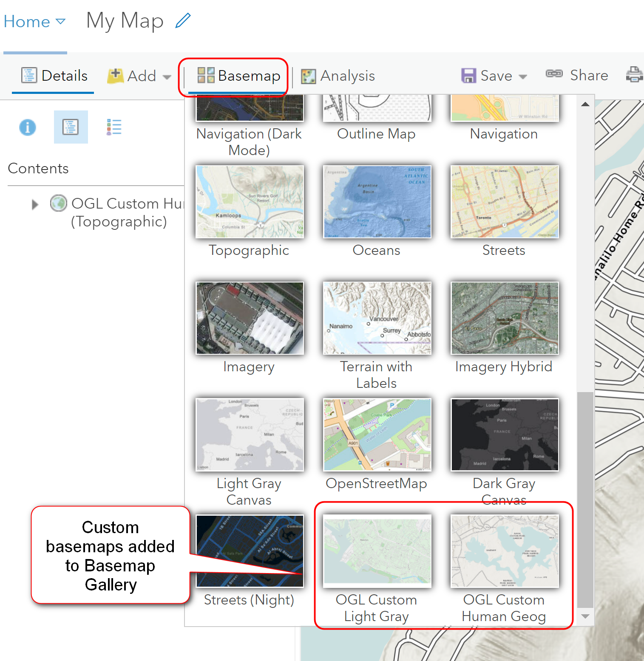Select the Imagery Hybrid basemap thumbnail

[505, 318]
